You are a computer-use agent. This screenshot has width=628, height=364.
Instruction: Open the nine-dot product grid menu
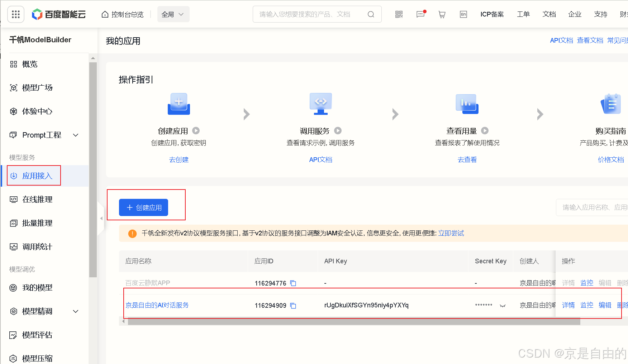tap(16, 14)
